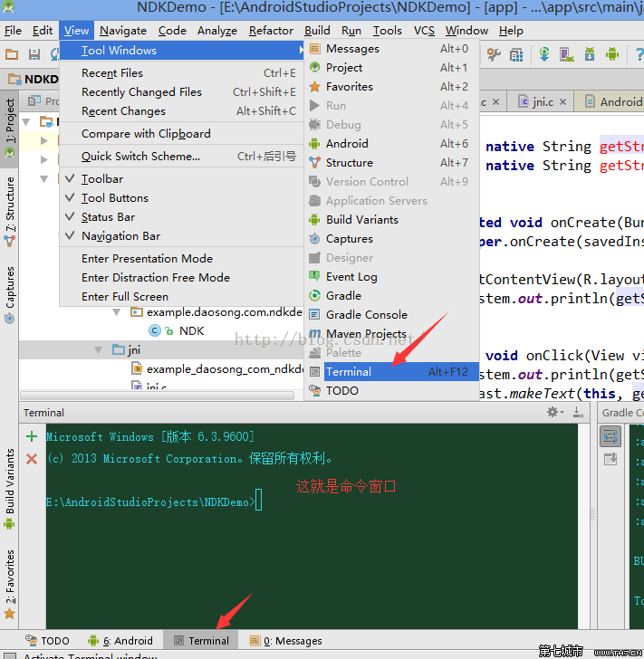Viewport: 644px width, 659px height.
Task: Collapse the top project tree node
Action: (26, 122)
